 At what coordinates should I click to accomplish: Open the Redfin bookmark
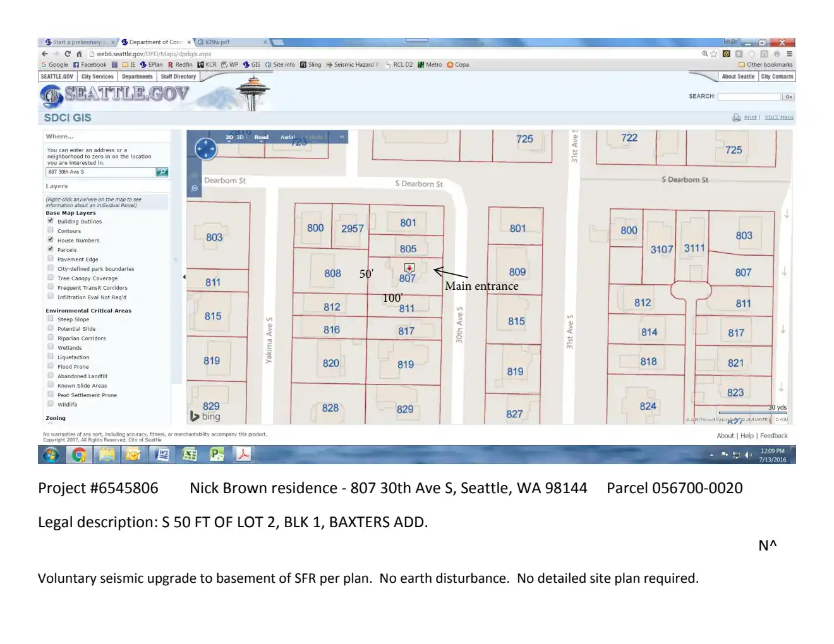(x=180, y=64)
